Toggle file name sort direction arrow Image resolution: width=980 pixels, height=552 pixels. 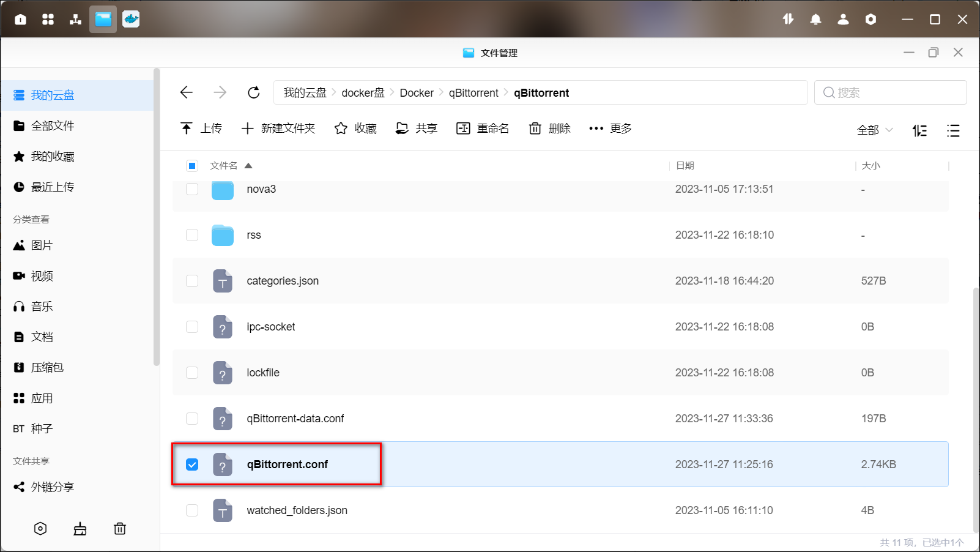click(x=248, y=166)
